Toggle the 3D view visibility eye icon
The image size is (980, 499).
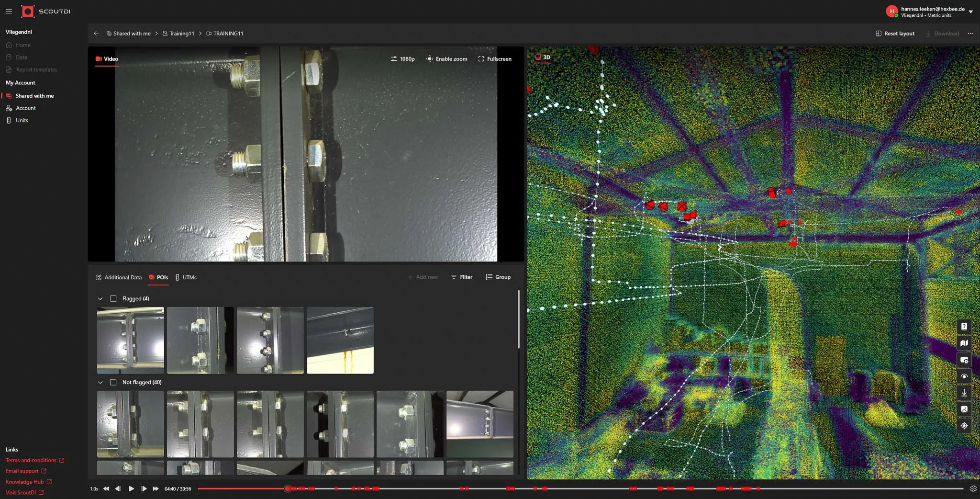coord(964,376)
